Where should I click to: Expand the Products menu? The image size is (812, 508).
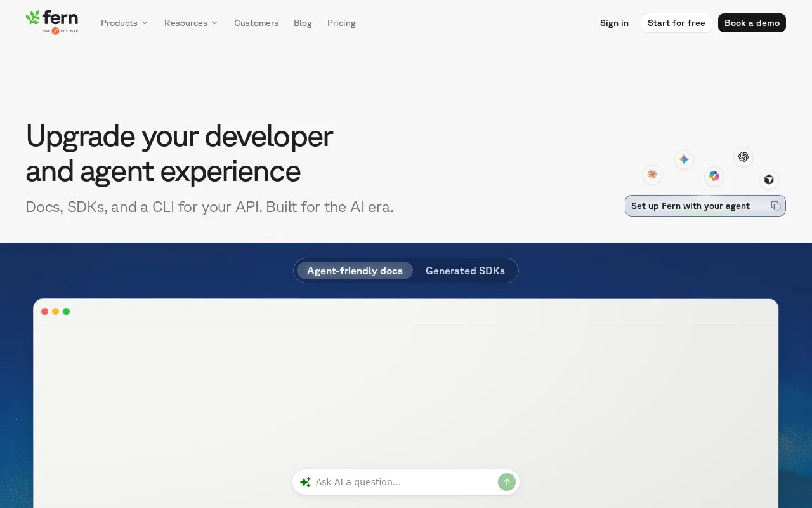click(124, 23)
